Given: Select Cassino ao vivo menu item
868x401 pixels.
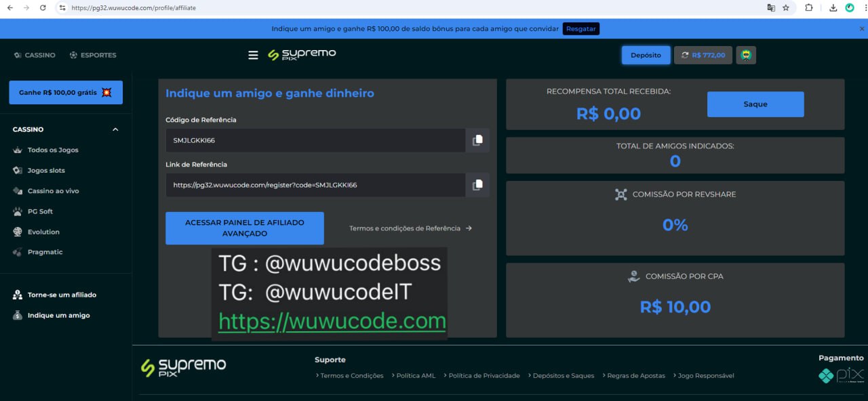Looking at the screenshot, I should click(x=53, y=191).
